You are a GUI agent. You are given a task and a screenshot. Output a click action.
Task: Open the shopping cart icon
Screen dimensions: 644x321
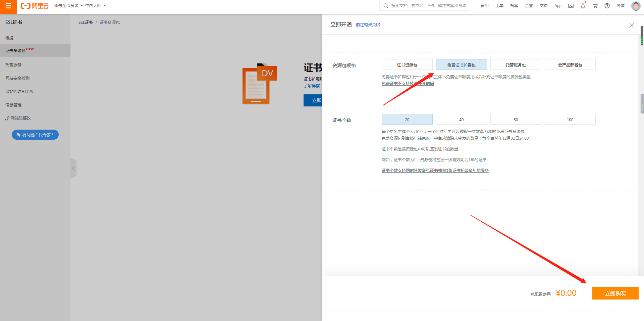point(595,6)
